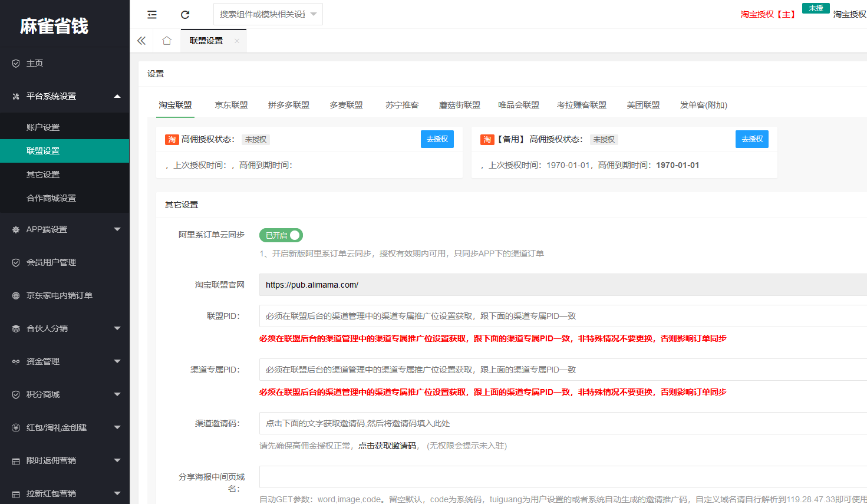Screen dimensions: 867x504
Task: Switch to the 蘑菇街联盟 tab
Action: click(460, 105)
